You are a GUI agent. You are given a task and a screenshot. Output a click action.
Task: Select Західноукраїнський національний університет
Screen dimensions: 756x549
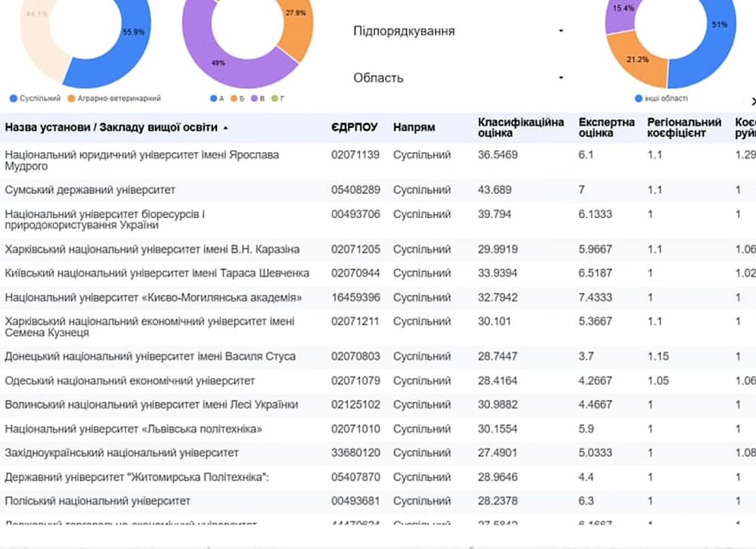(x=122, y=453)
